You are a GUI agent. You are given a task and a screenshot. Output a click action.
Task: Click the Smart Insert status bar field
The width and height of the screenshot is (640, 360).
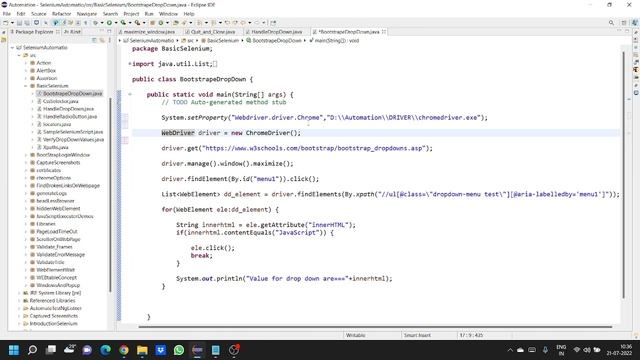[417, 335]
